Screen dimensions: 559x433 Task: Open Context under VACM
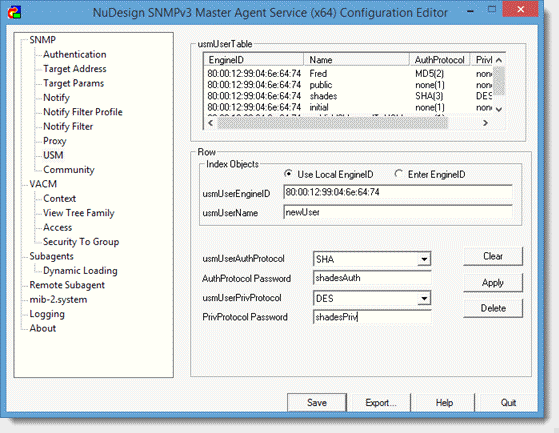[x=59, y=199]
